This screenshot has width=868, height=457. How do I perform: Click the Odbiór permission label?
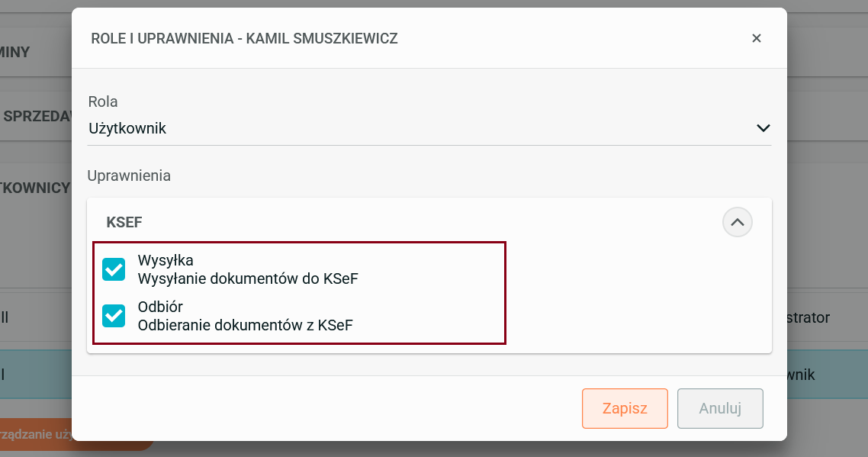[160, 307]
